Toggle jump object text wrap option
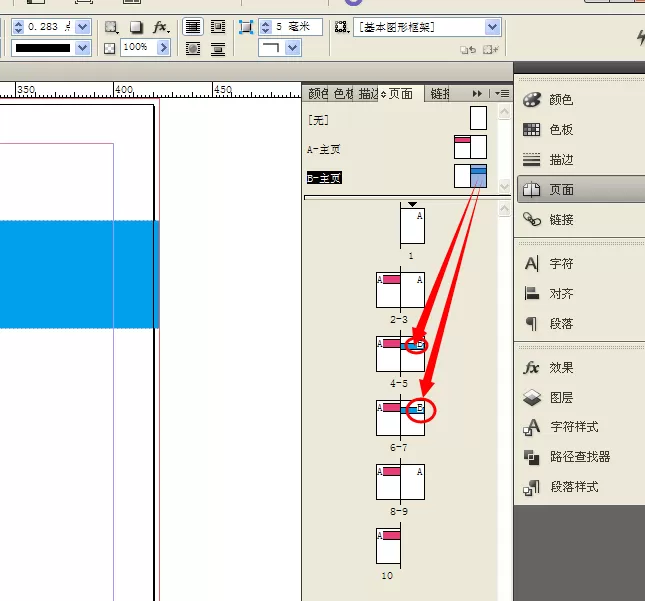The image size is (645, 601). point(218,49)
